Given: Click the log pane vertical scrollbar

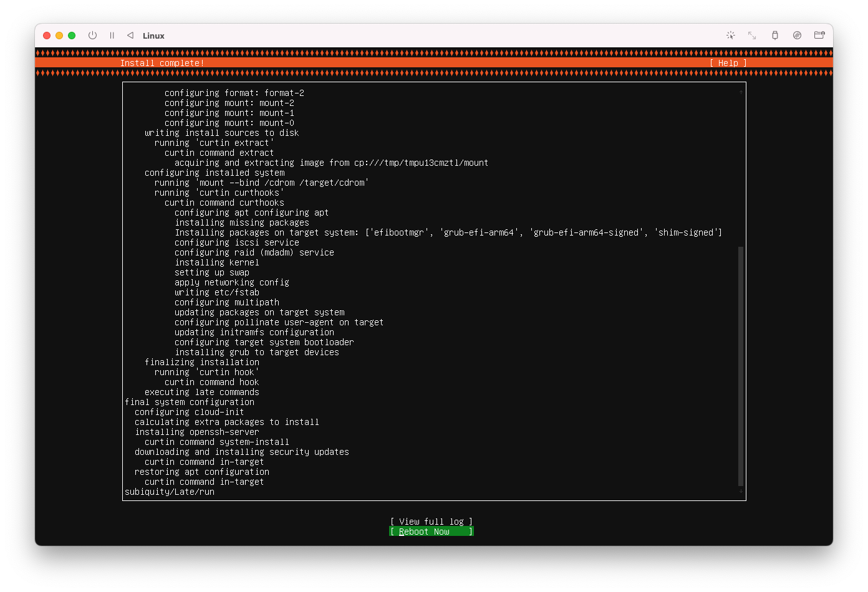Looking at the screenshot, I should pyautogui.click(x=741, y=366).
